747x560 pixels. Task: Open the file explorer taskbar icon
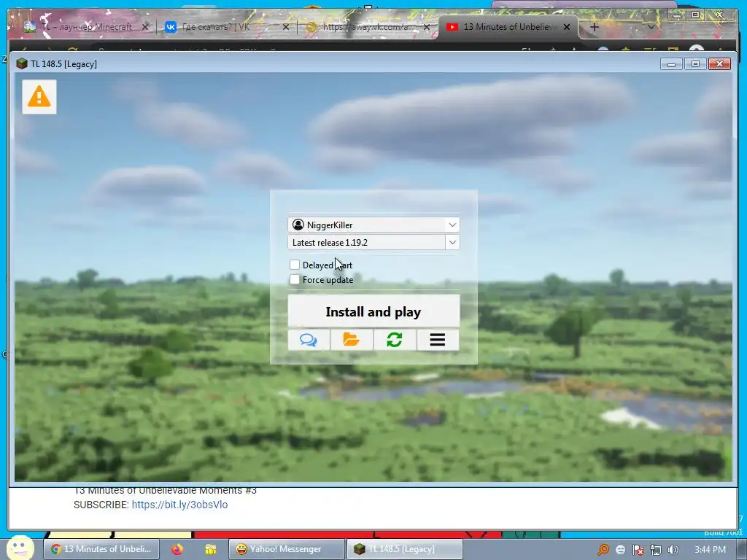pos(210,549)
